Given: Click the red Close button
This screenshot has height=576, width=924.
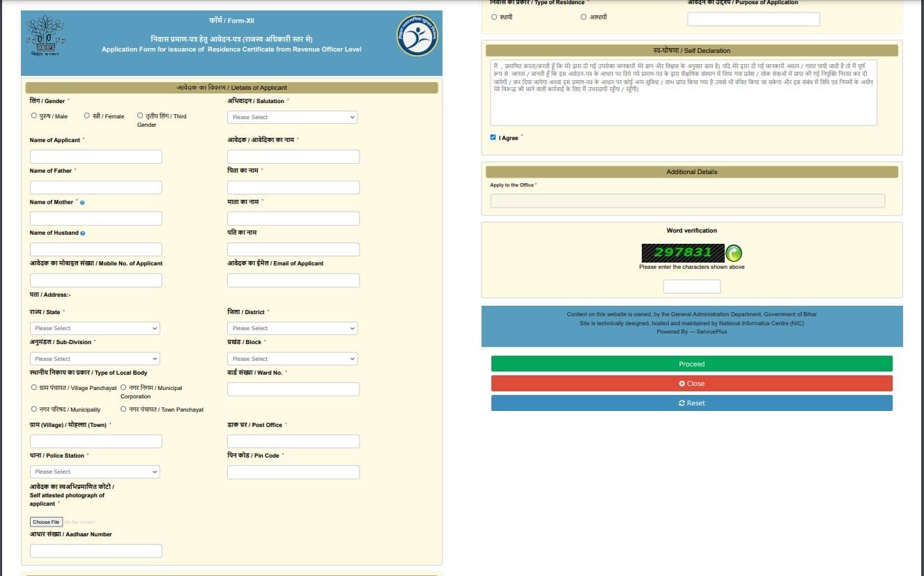Looking at the screenshot, I should pos(691,383).
